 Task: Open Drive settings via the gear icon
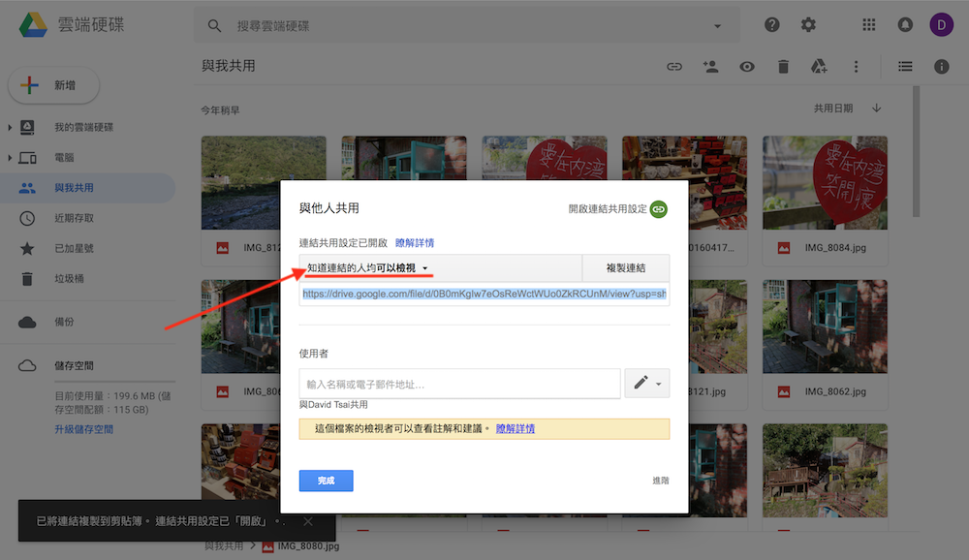[808, 24]
